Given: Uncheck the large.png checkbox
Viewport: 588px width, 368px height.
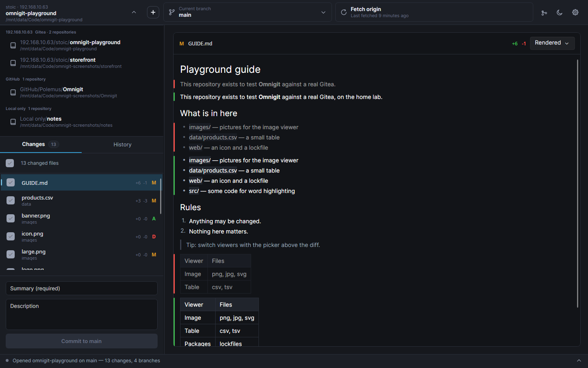Looking at the screenshot, I should tap(11, 254).
